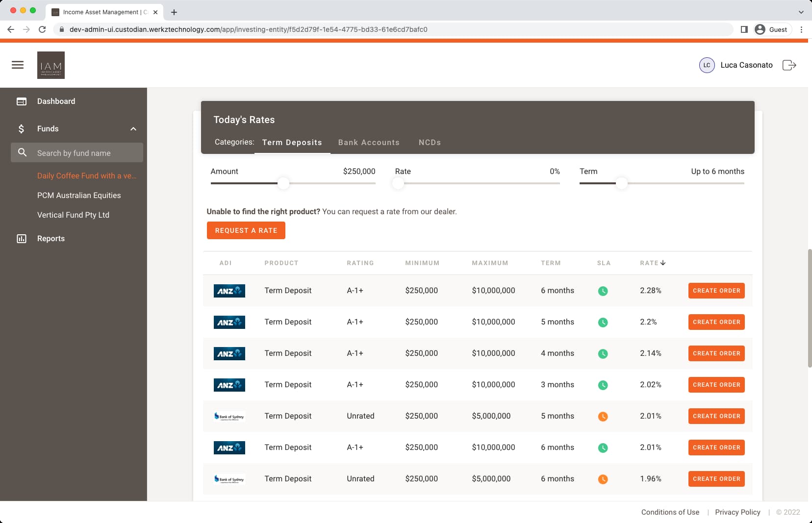Open the hamburger navigation menu
812x523 pixels.
point(18,65)
